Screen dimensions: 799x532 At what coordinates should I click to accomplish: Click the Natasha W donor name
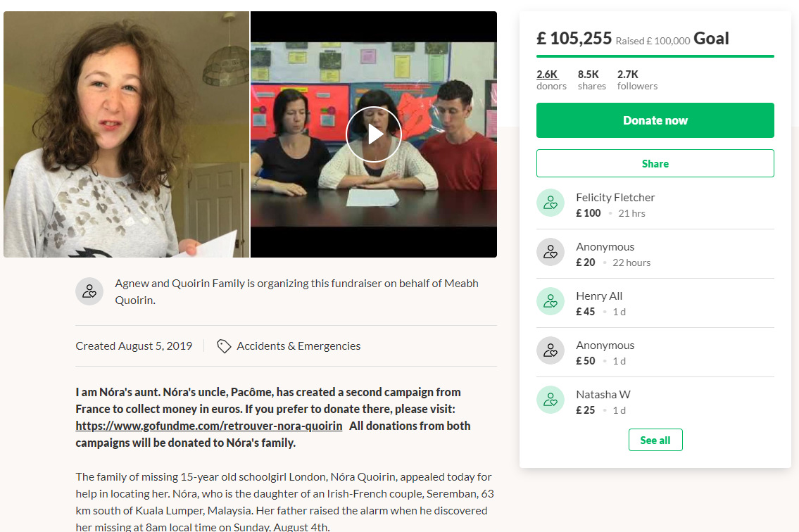pos(603,394)
